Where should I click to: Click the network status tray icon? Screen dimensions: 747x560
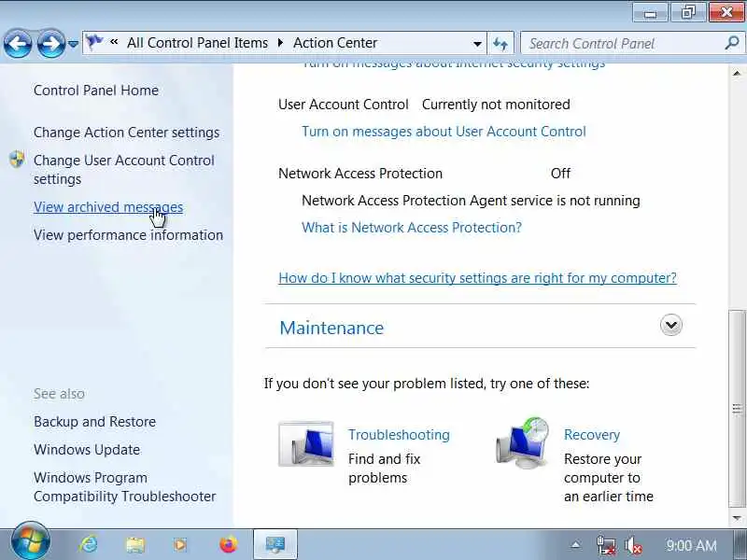[x=605, y=545]
